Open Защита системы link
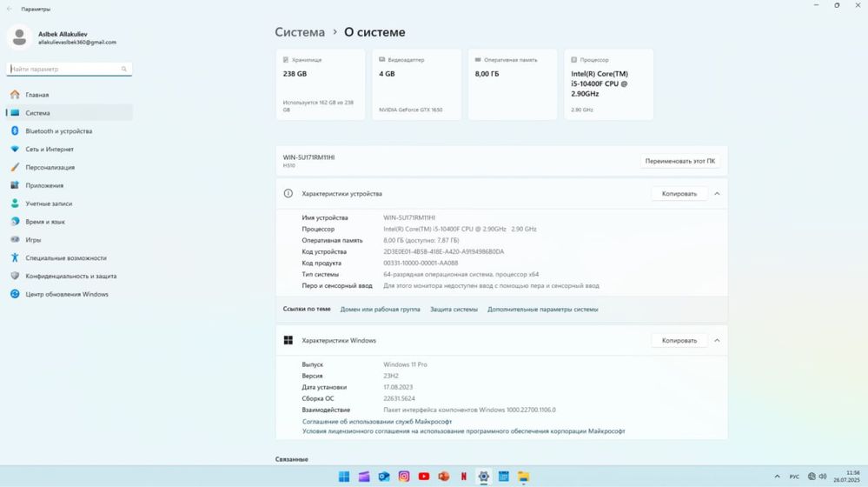The width and height of the screenshot is (868, 487). pyautogui.click(x=454, y=310)
